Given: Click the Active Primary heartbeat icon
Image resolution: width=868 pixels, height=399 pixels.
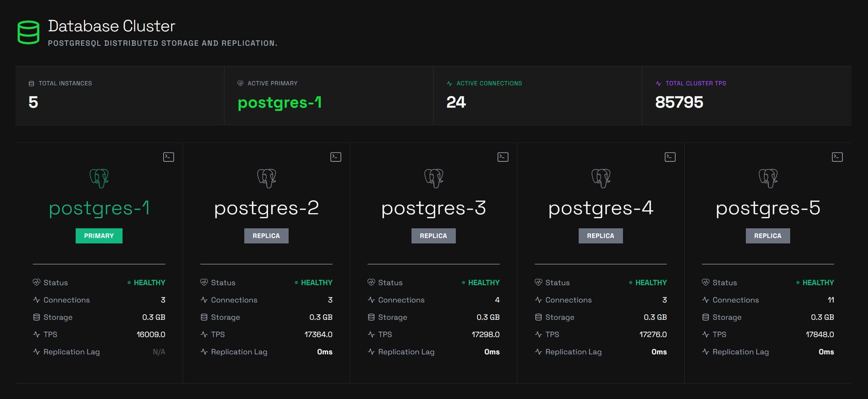Looking at the screenshot, I should tap(240, 84).
